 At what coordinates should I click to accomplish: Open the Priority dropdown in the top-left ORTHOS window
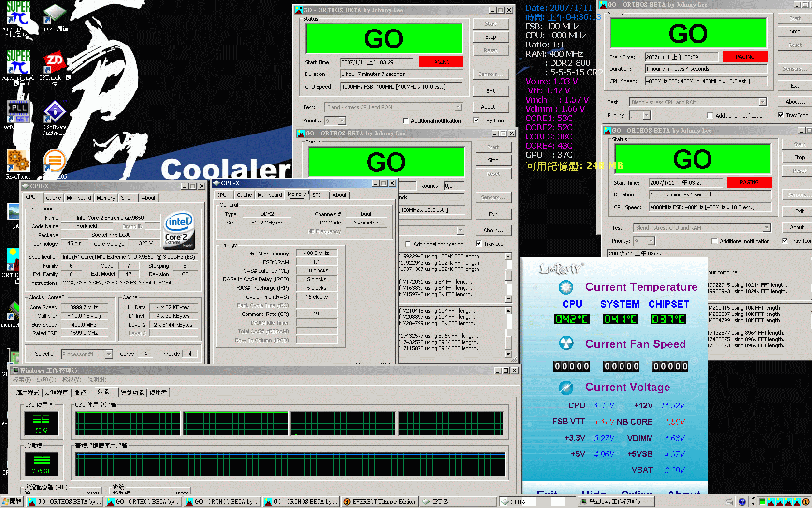coord(342,121)
